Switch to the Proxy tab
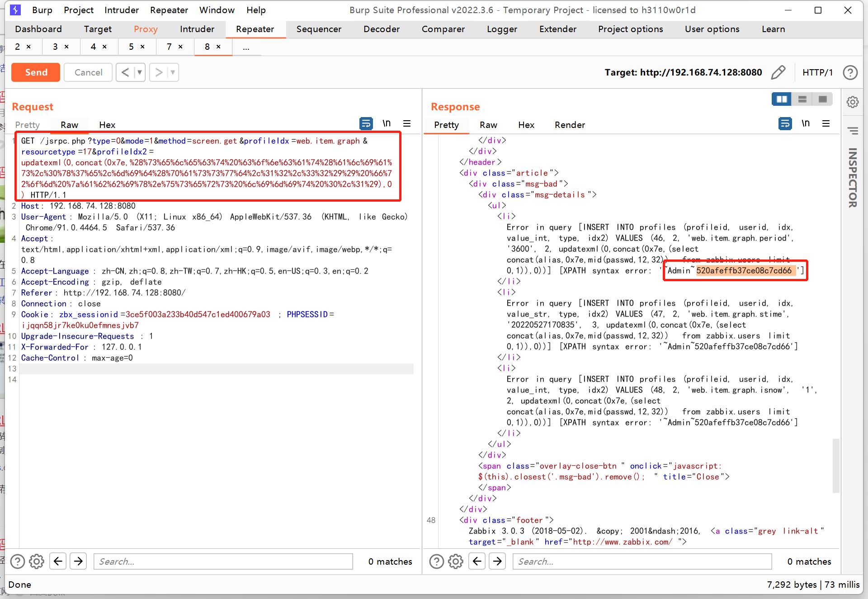Viewport: 868px width, 599px height. click(146, 29)
